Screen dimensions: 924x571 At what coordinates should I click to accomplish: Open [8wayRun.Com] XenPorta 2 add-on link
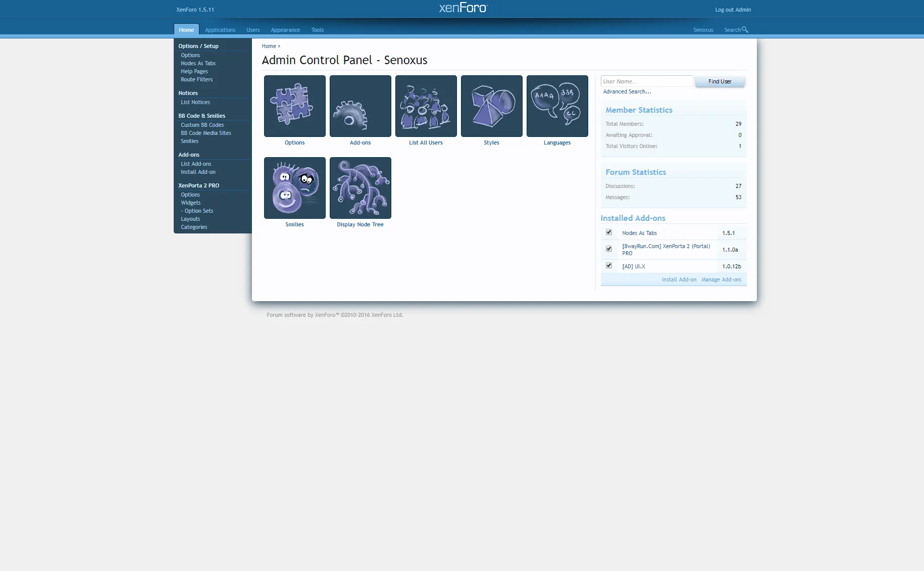tap(666, 250)
